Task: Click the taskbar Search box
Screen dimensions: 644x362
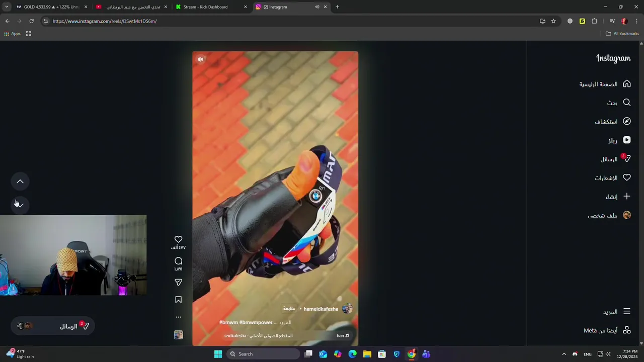Action: point(263,354)
